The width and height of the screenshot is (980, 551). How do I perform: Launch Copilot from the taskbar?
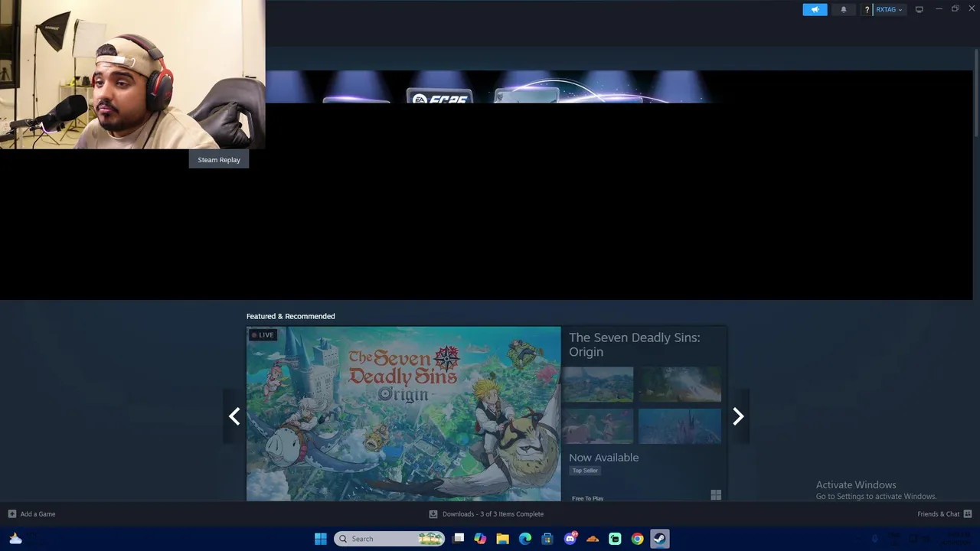pos(480,539)
